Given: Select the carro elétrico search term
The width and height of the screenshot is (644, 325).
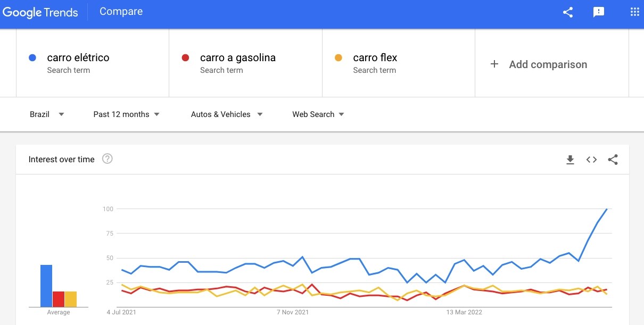Looking at the screenshot, I should pos(78,58).
